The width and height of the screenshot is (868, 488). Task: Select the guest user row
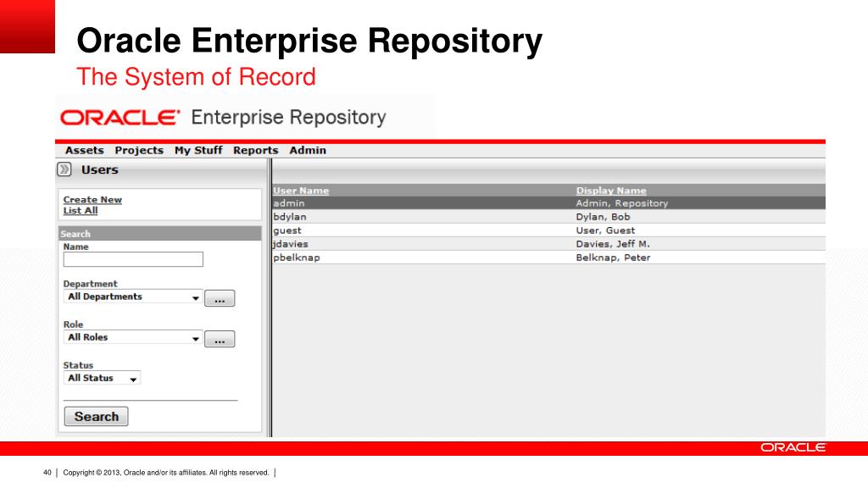click(x=548, y=230)
